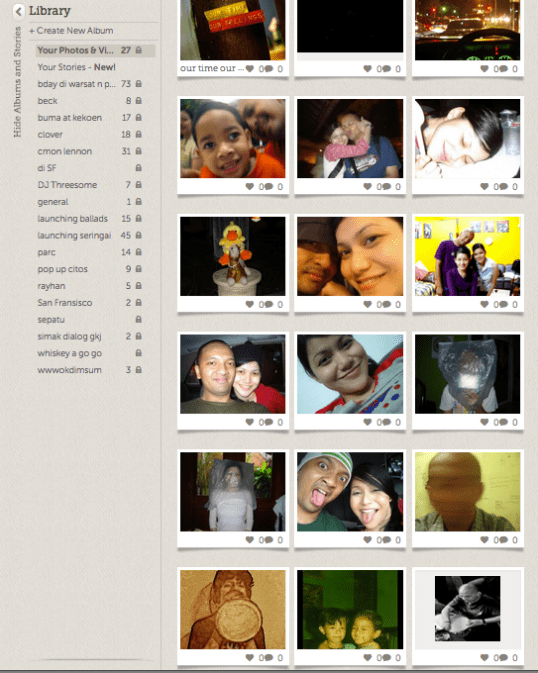The width and height of the screenshot is (538, 673).
Task: Like the plastic bag head photo
Action: [x=484, y=422]
